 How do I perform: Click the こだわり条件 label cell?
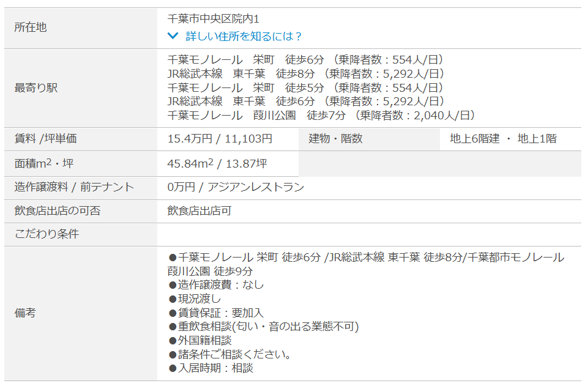coord(47,234)
